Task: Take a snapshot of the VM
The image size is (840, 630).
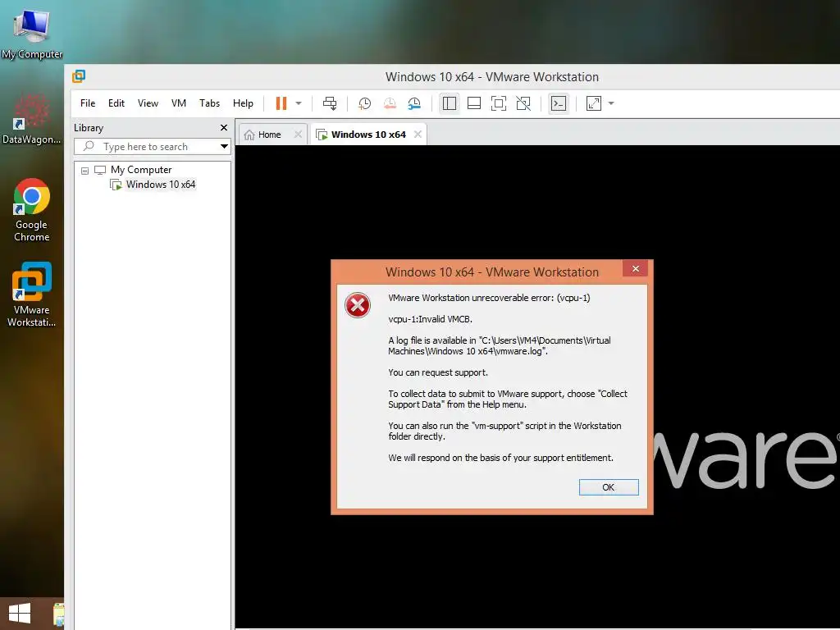Action: click(x=365, y=103)
